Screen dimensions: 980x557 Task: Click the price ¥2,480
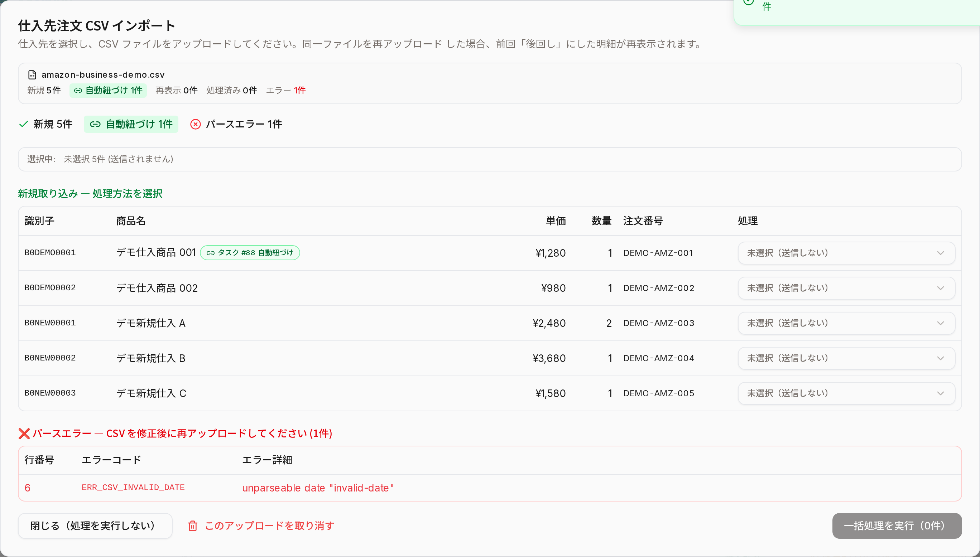pyautogui.click(x=549, y=323)
